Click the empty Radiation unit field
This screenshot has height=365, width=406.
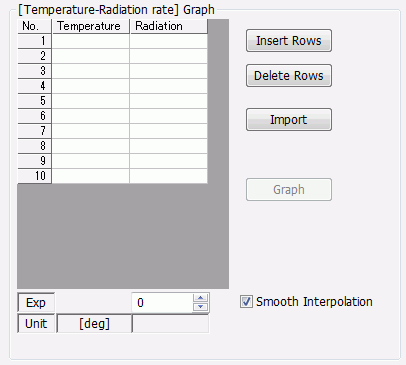point(171,324)
